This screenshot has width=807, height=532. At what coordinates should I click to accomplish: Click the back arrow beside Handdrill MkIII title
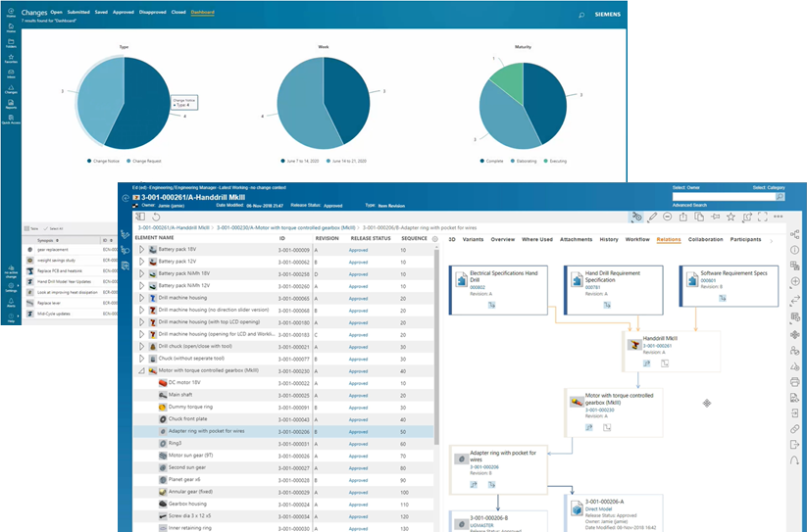[126, 198]
